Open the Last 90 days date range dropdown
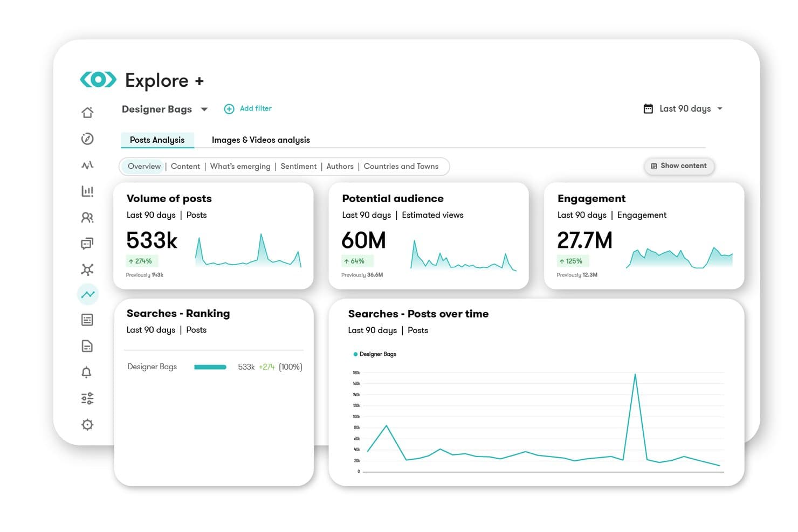Image resolution: width=798 pixels, height=532 pixels. (684, 109)
